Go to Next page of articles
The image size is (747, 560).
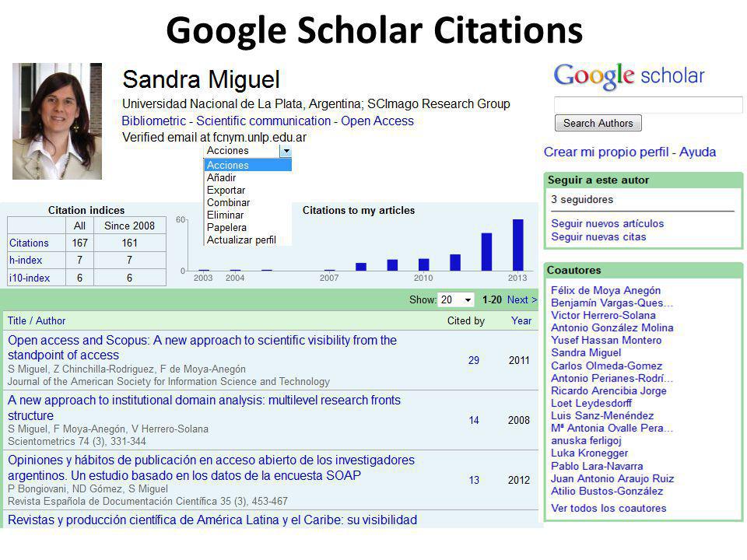point(521,299)
